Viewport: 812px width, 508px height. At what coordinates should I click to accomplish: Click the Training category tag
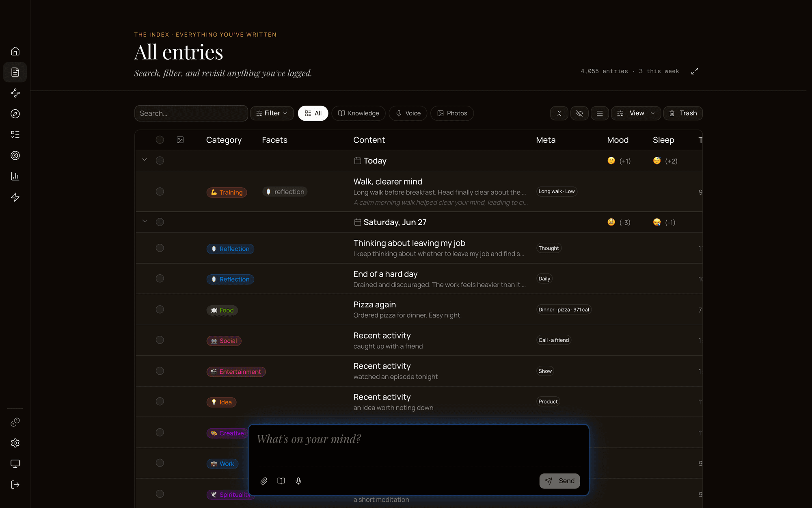[x=227, y=192]
